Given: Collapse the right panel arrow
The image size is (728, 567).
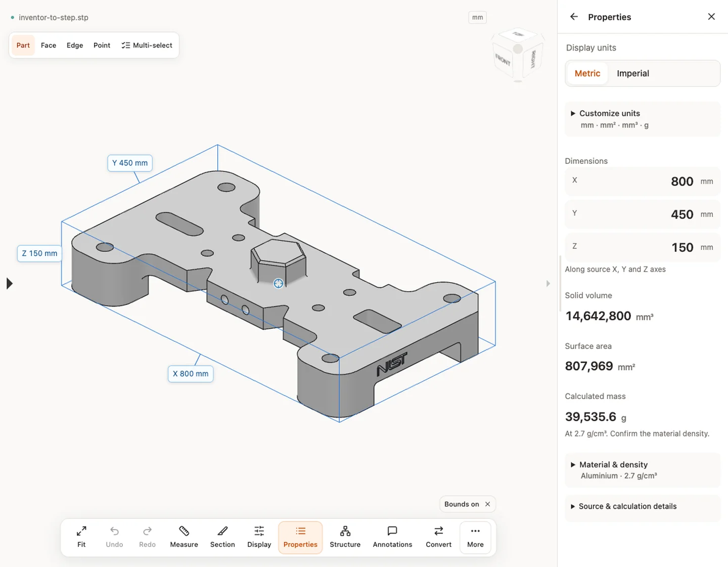Looking at the screenshot, I should click(548, 284).
